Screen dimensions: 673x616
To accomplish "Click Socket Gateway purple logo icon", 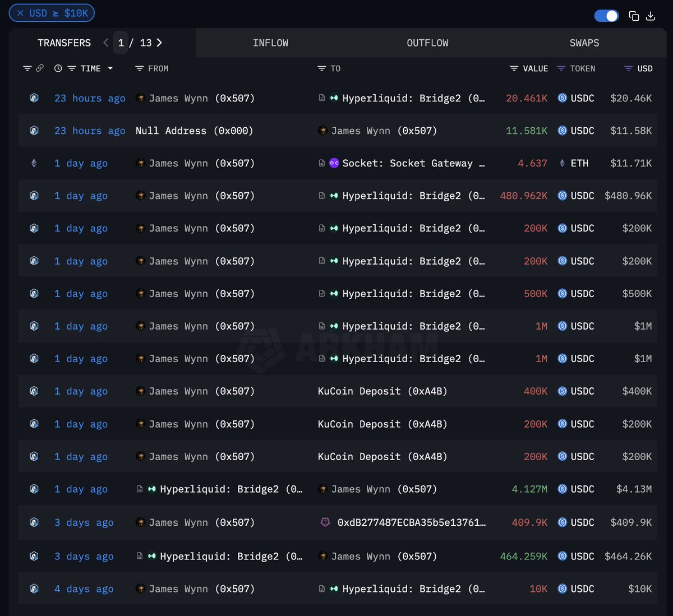I will 334,163.
